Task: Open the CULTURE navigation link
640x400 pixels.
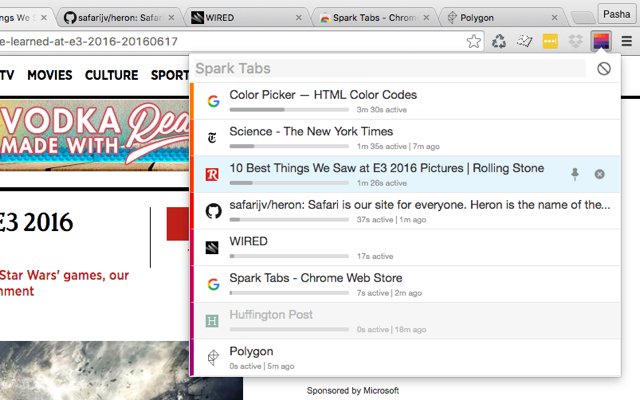Action: click(x=111, y=75)
